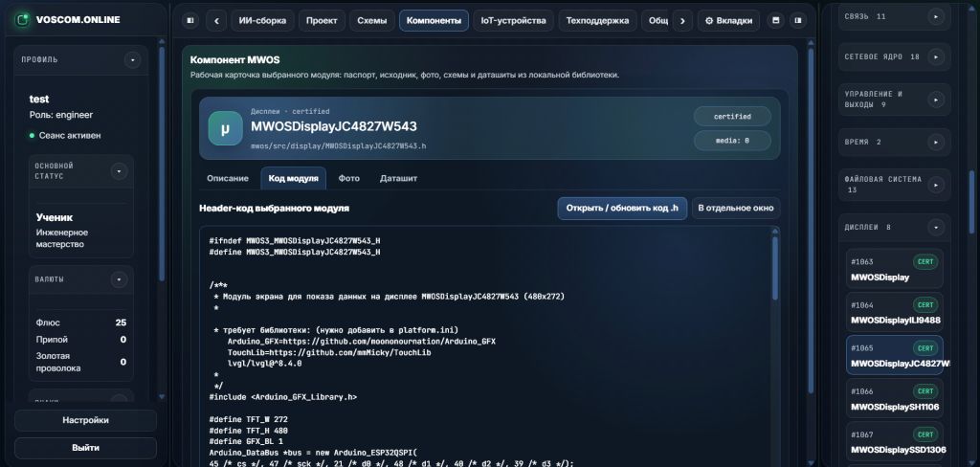Select MWOSDisplaySH1106 component in list

click(895, 398)
